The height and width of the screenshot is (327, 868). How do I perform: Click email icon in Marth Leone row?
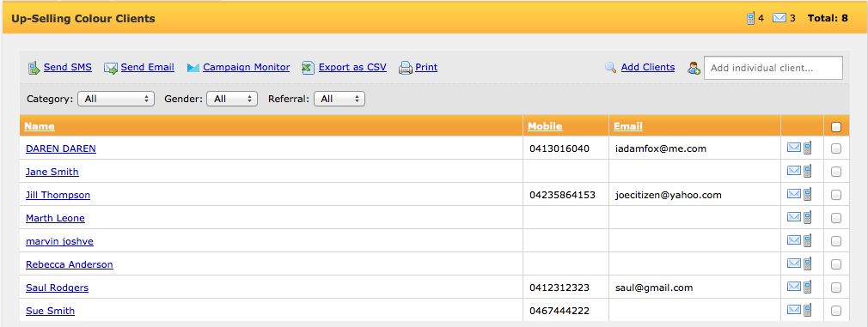click(794, 217)
